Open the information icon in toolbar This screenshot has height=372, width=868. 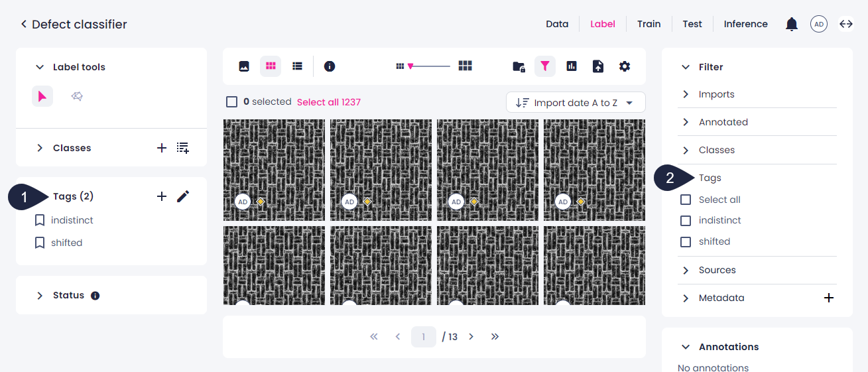(330, 66)
